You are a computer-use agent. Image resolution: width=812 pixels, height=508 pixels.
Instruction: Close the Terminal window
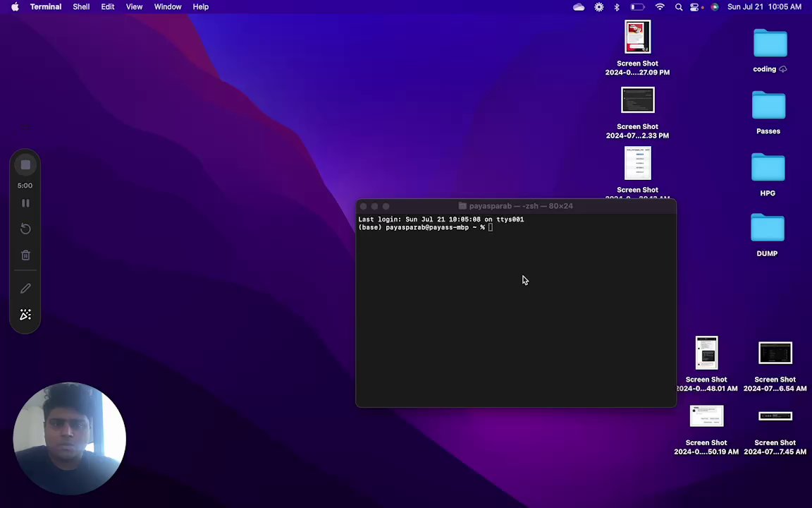pyautogui.click(x=364, y=206)
